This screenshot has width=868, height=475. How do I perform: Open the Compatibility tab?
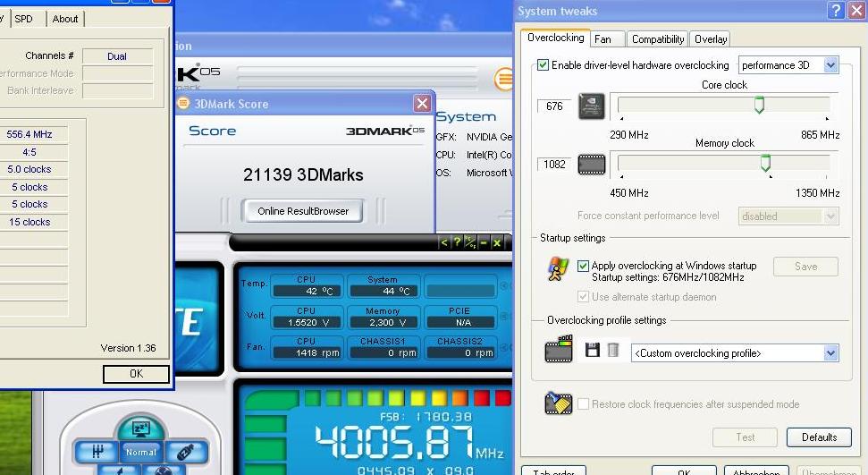[x=658, y=38]
